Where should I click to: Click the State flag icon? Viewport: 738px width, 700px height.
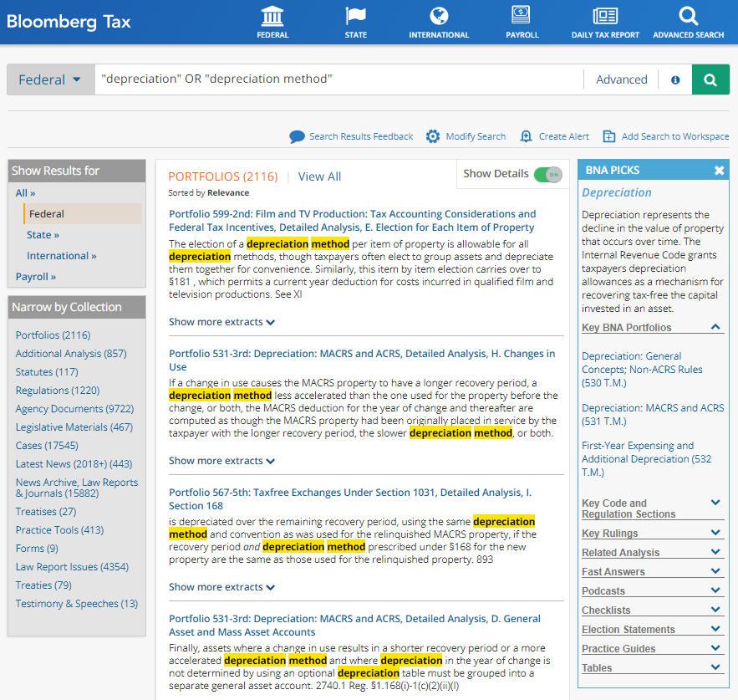click(x=355, y=16)
